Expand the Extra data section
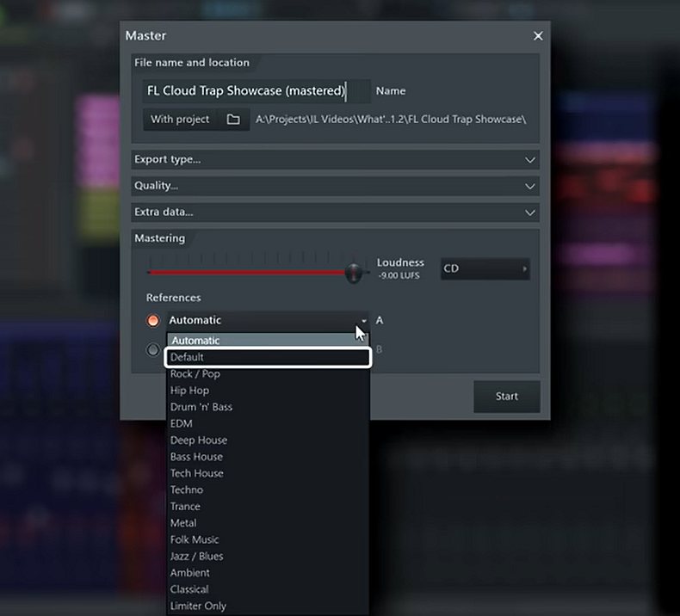Image resolution: width=680 pixels, height=616 pixels. [335, 213]
